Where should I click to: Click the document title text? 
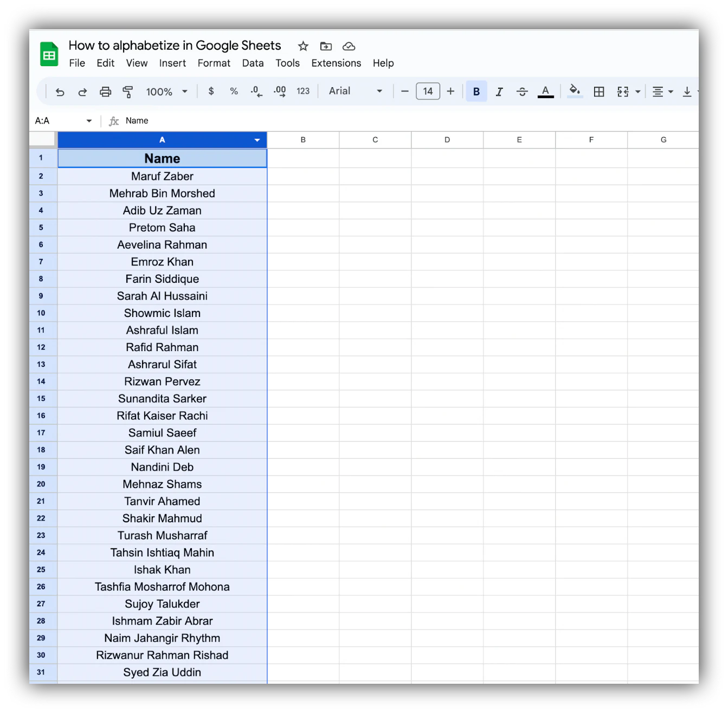pyautogui.click(x=175, y=46)
